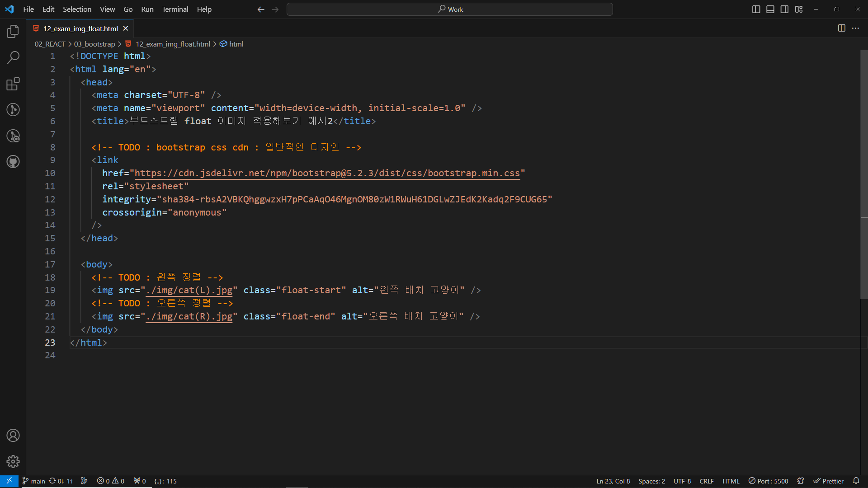This screenshot has width=868, height=488.
Task: Open the Terminal menu
Action: [x=175, y=9]
